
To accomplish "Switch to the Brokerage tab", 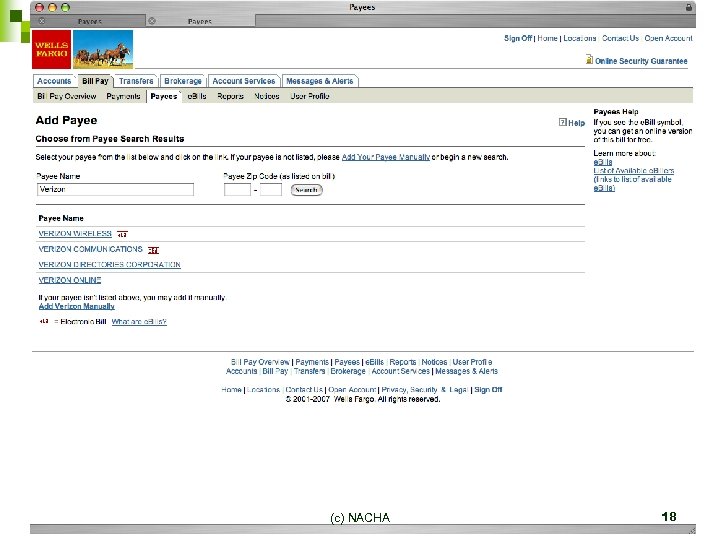I will [x=183, y=81].
